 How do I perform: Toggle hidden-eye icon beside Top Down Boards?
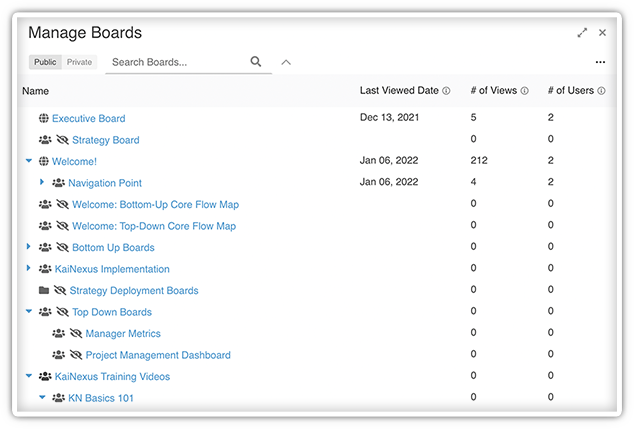click(x=62, y=312)
